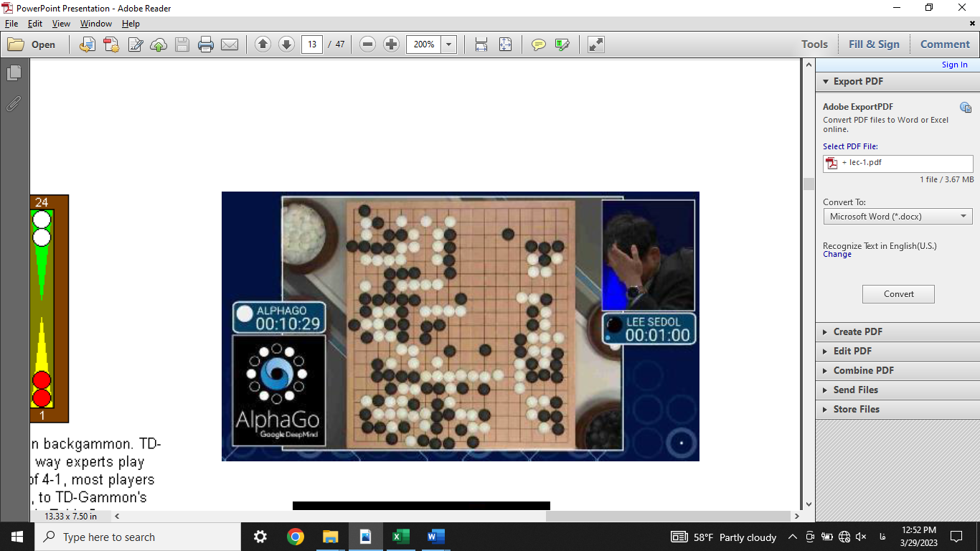Click the Windows Start button
Image resolution: width=980 pixels, height=551 pixels.
pyautogui.click(x=17, y=537)
